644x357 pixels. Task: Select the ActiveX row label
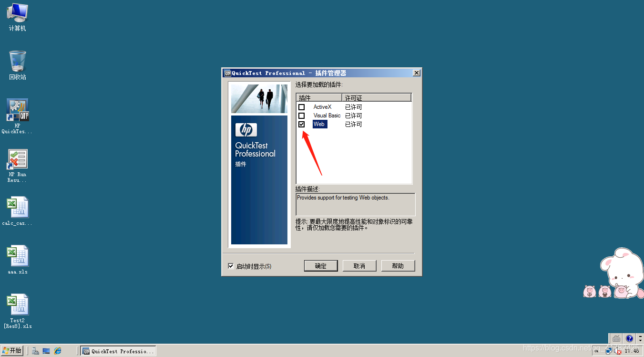click(322, 107)
